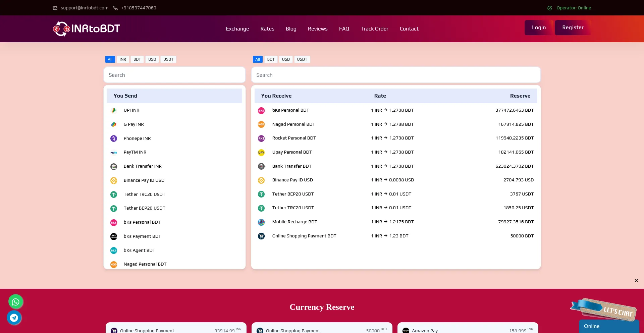644x333 pixels.
Task: Open Telegram floating icon
Action: pos(14,318)
